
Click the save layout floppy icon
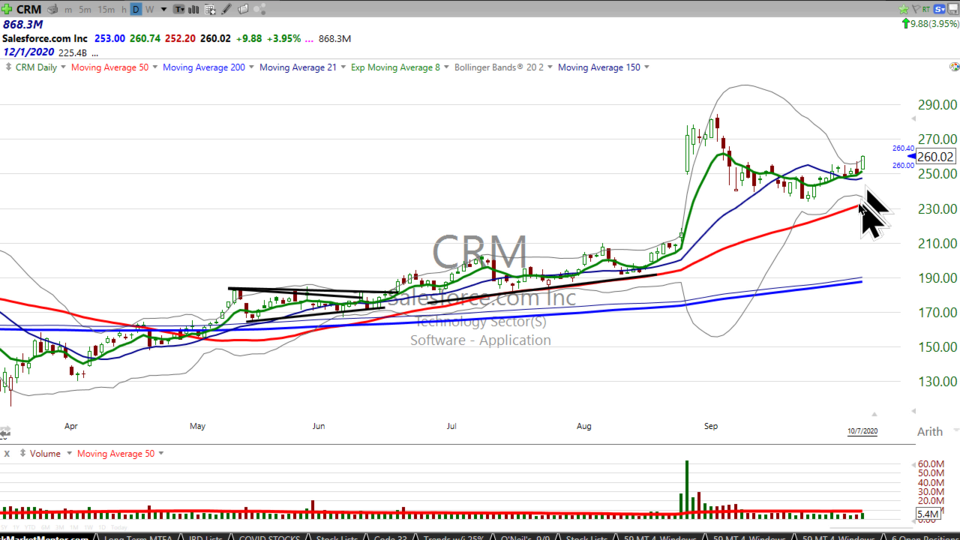[953, 9]
